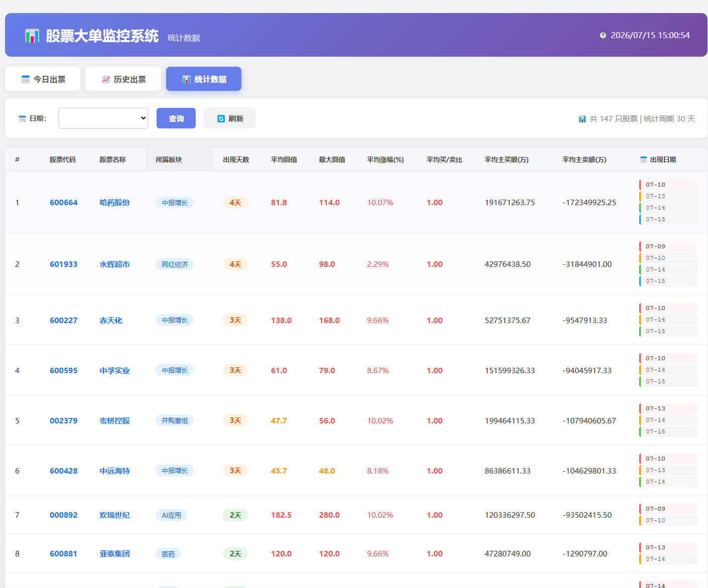Click the 07-14 date chip for 亚泰集团
Image resolution: width=708 pixels, height=588 pixels.
pyautogui.click(x=668, y=559)
